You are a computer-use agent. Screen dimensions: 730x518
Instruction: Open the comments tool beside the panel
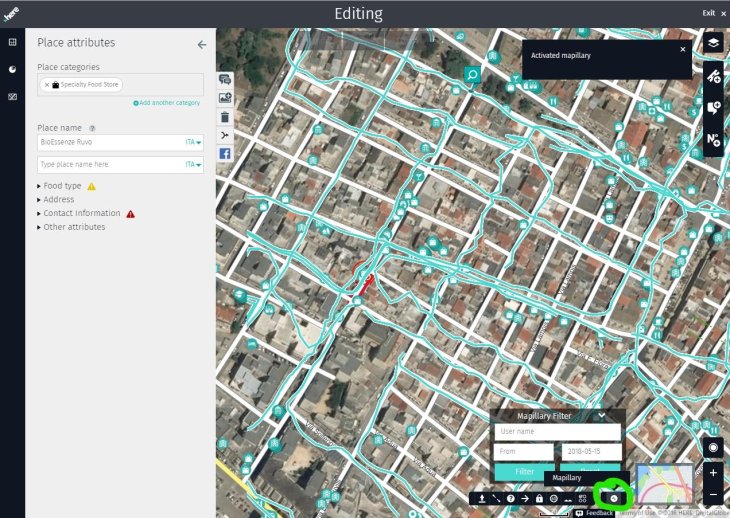225,80
